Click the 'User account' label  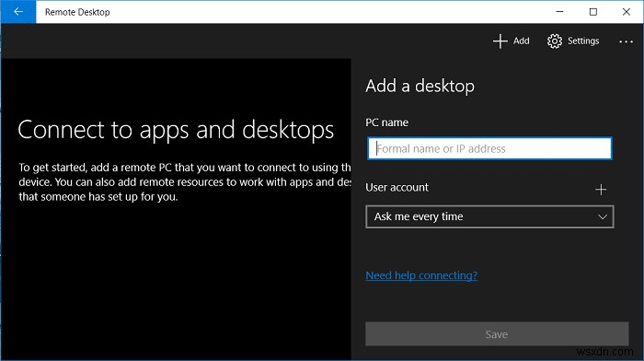[x=397, y=188]
